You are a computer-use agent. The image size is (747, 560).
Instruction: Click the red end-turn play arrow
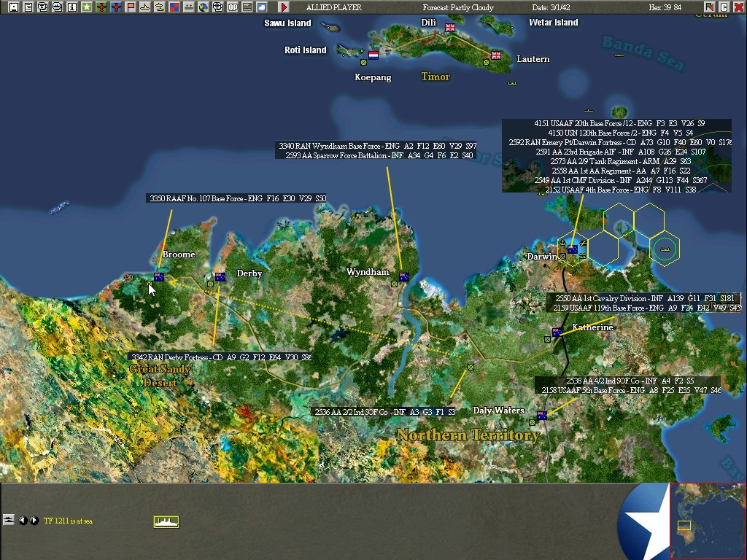pos(284,7)
